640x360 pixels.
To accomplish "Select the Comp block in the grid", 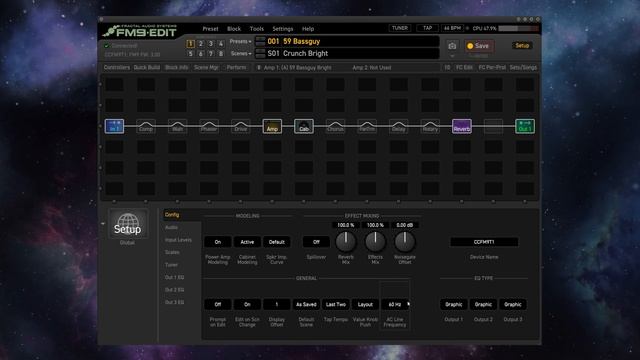I will point(146,127).
